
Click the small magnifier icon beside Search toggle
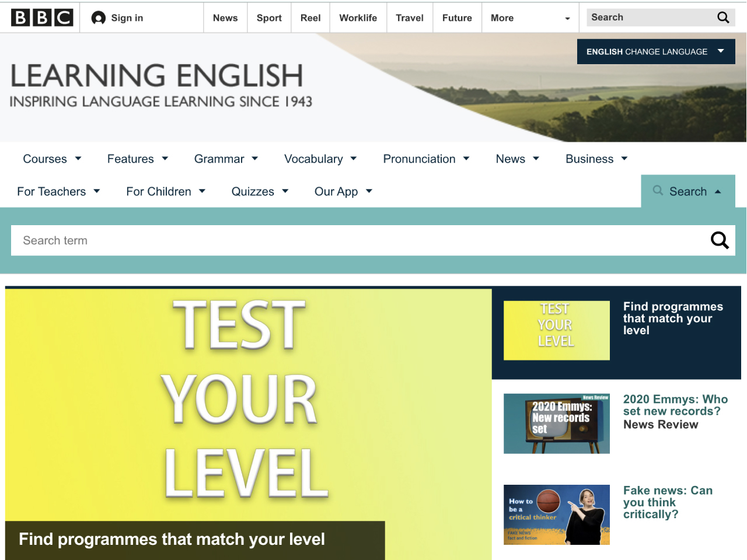658,190
